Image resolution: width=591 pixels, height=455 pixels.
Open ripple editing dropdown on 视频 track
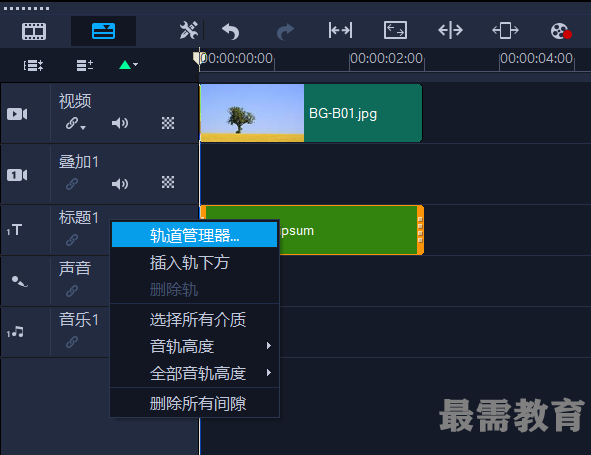pyautogui.click(x=83, y=128)
